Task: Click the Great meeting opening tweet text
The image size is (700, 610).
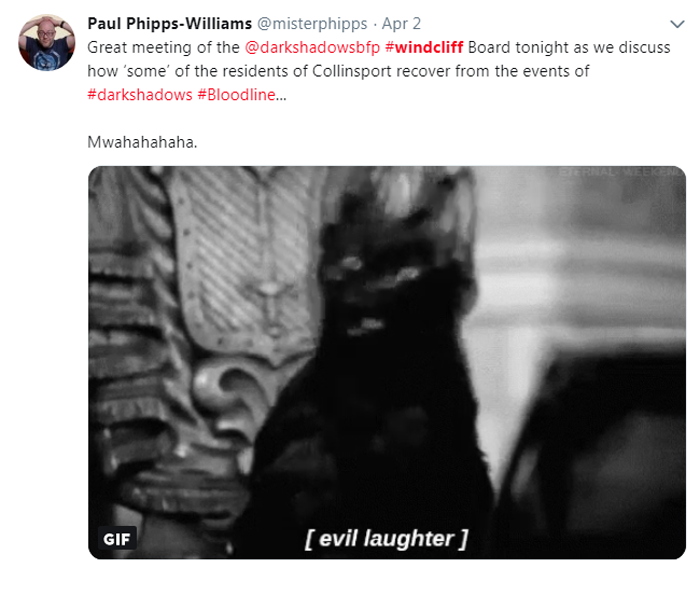Action: click(x=163, y=47)
